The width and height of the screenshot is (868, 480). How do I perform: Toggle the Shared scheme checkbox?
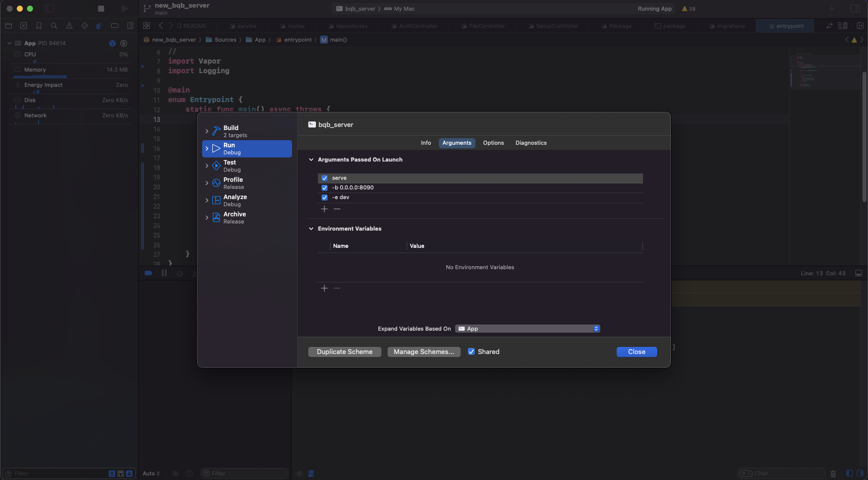[471, 351]
